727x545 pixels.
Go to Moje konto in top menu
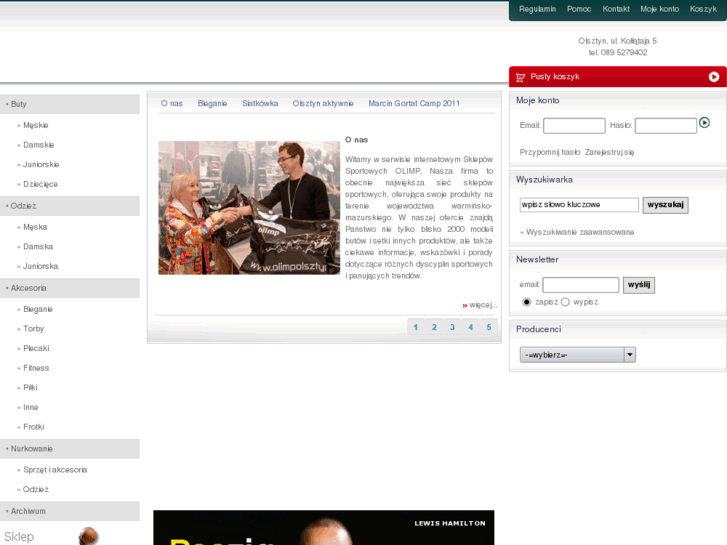tap(659, 9)
